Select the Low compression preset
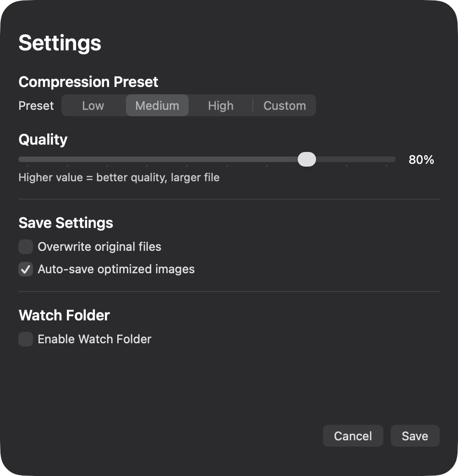Image resolution: width=458 pixels, height=476 pixels. (93, 105)
